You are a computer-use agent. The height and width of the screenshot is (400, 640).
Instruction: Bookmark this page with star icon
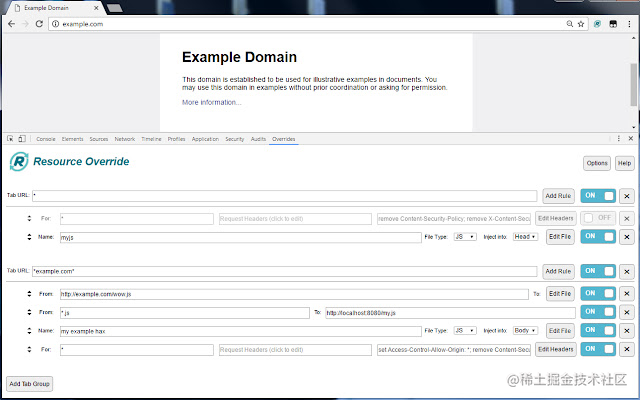581,24
